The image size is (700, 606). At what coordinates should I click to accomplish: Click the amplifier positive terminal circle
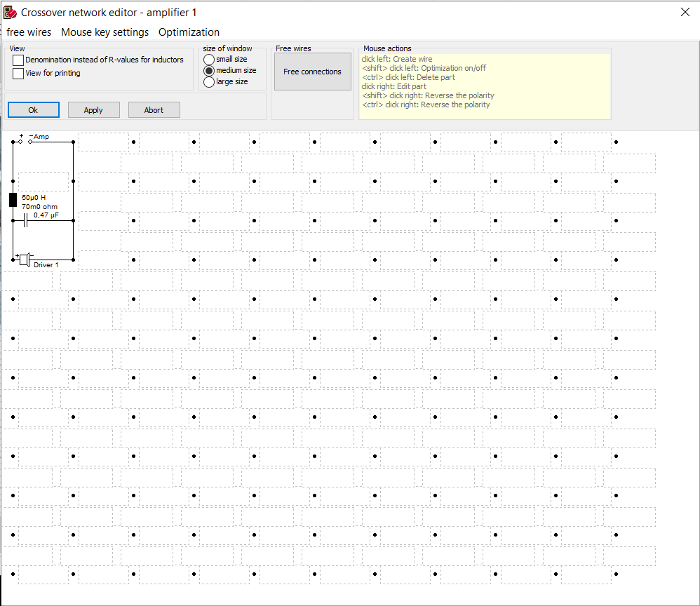[20, 142]
